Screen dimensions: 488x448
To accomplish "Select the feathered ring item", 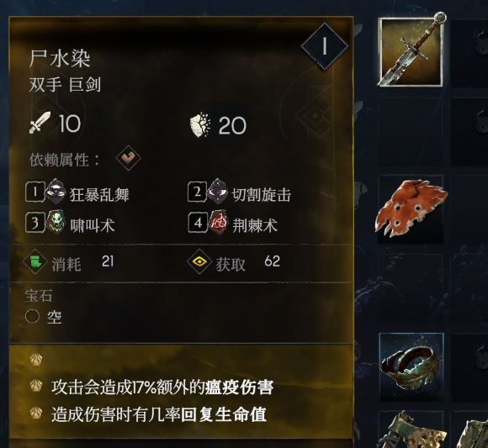I will pos(411,366).
